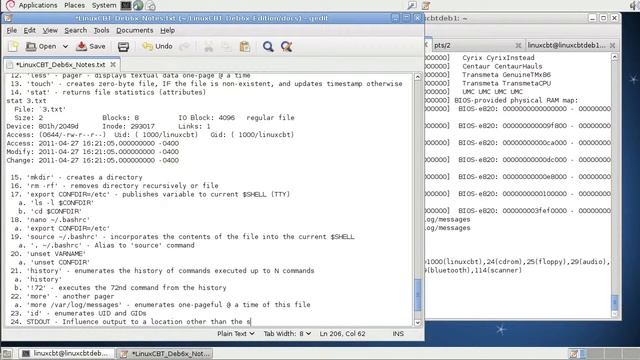The width and height of the screenshot is (640, 360).
Task: Click the "15. 'mkdir' - creates a directory" line
Action: click(76, 178)
